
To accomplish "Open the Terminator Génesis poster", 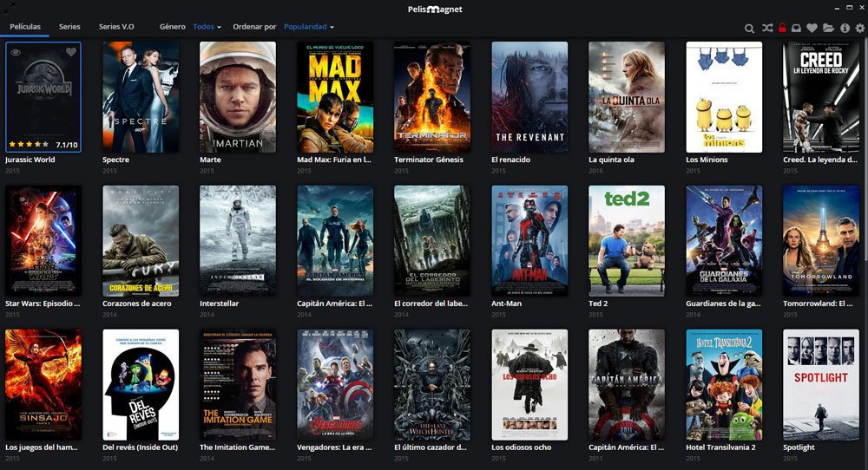I will [431, 97].
